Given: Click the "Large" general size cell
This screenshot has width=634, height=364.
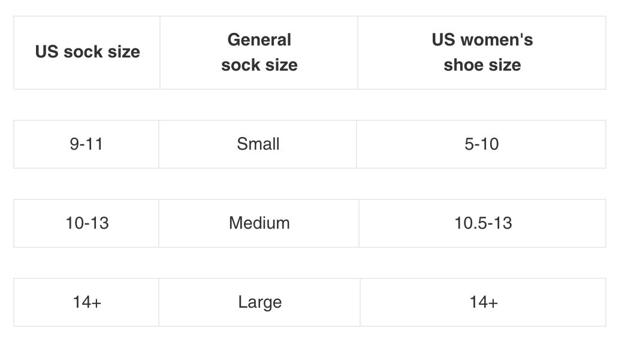Looking at the screenshot, I should 259,302.
